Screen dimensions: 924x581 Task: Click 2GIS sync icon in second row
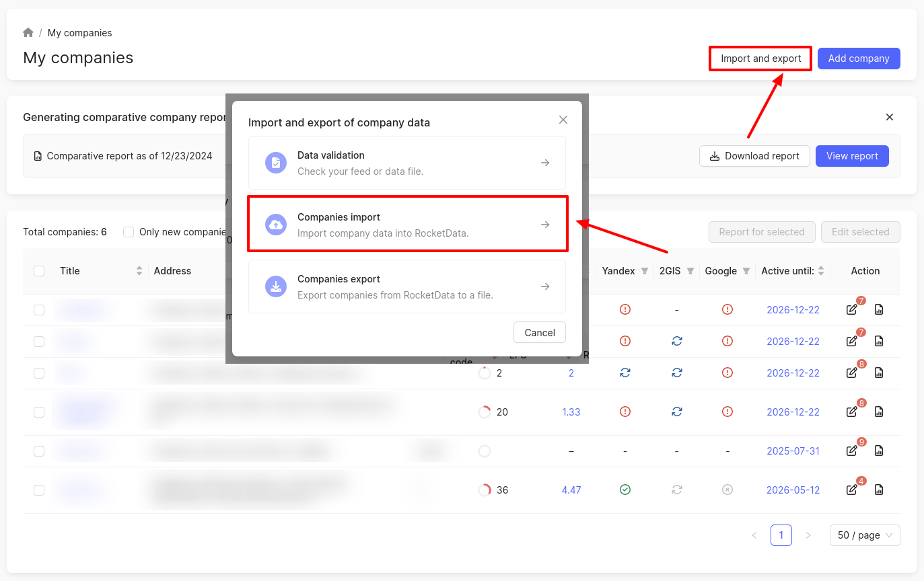click(676, 341)
